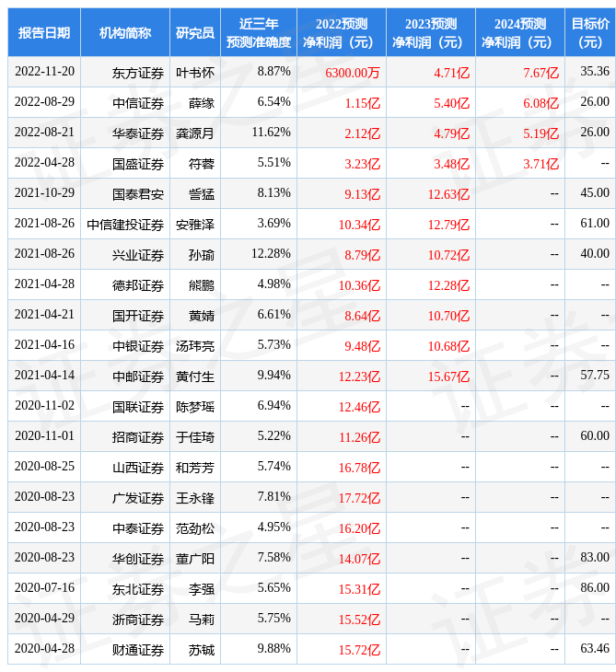The image size is (616, 672).
Task: Click the 研究员 column header
Action: (195, 32)
